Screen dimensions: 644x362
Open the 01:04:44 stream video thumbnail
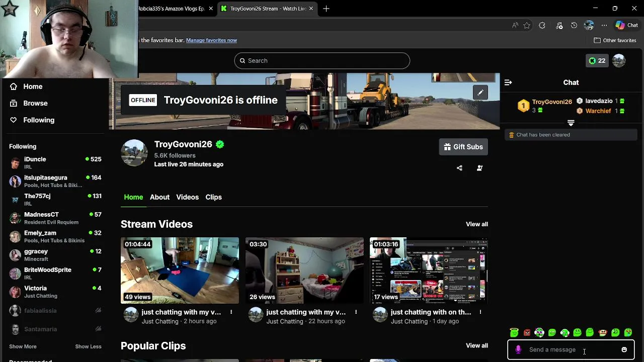pyautogui.click(x=180, y=270)
